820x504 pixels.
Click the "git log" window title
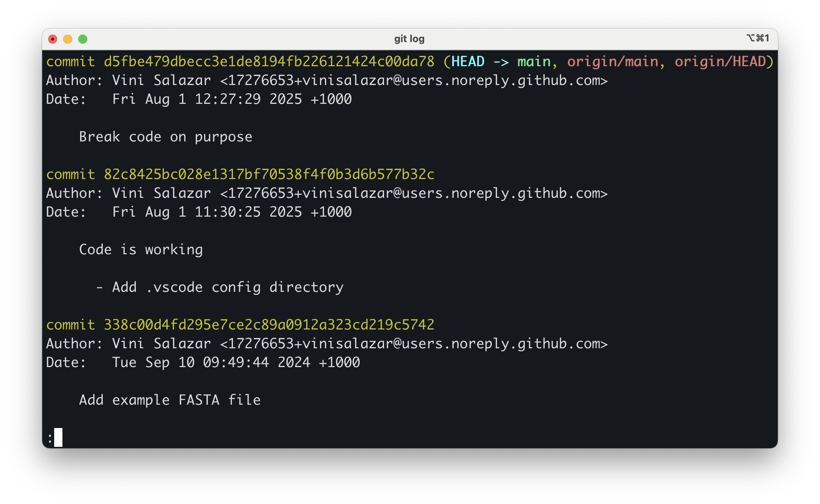click(409, 39)
